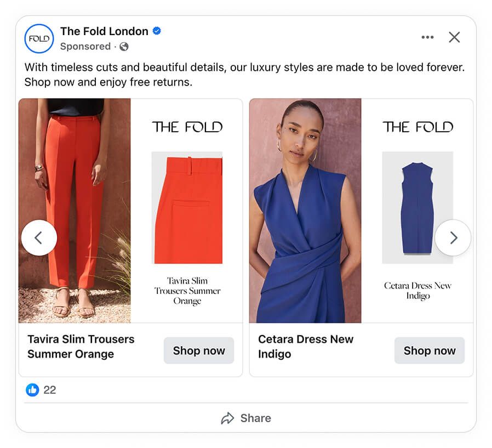Click Shop now for Tavira Slim Trousers
The image size is (492, 448).
pos(198,350)
